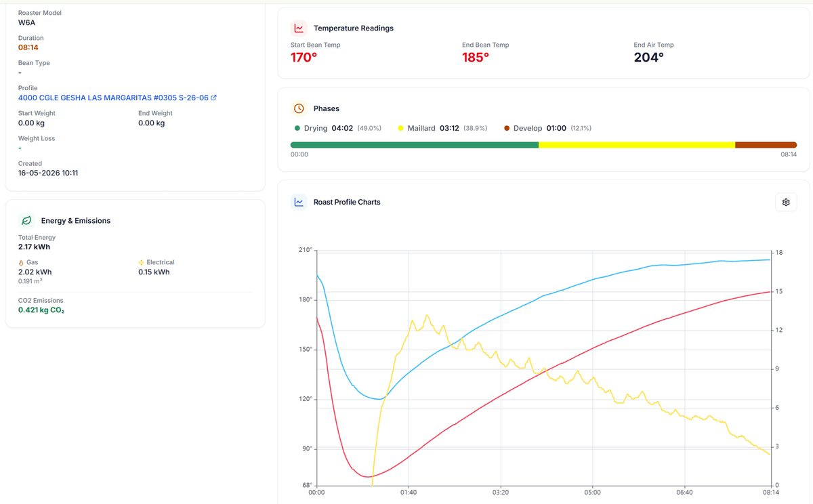Open the 4000 CGLE GESHA LAS MARGARITAS profile link
The width and height of the screenshot is (813, 504).
tap(114, 98)
